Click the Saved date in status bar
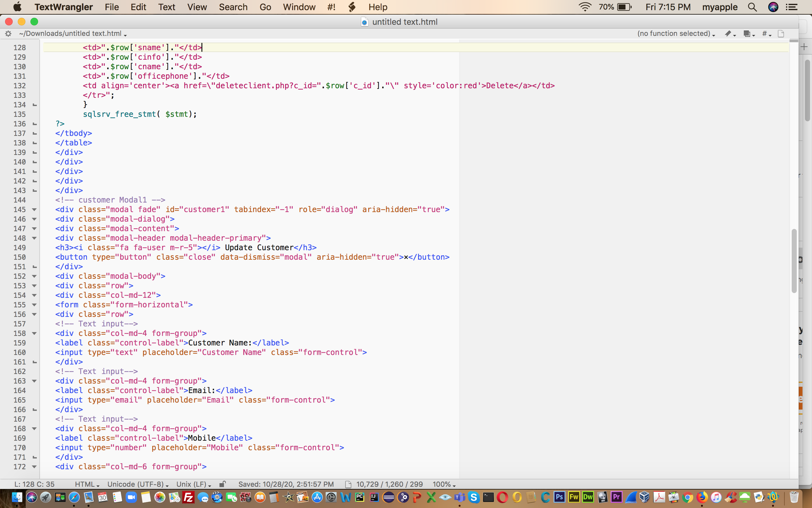Screen dimensions: 812x508 286,484
